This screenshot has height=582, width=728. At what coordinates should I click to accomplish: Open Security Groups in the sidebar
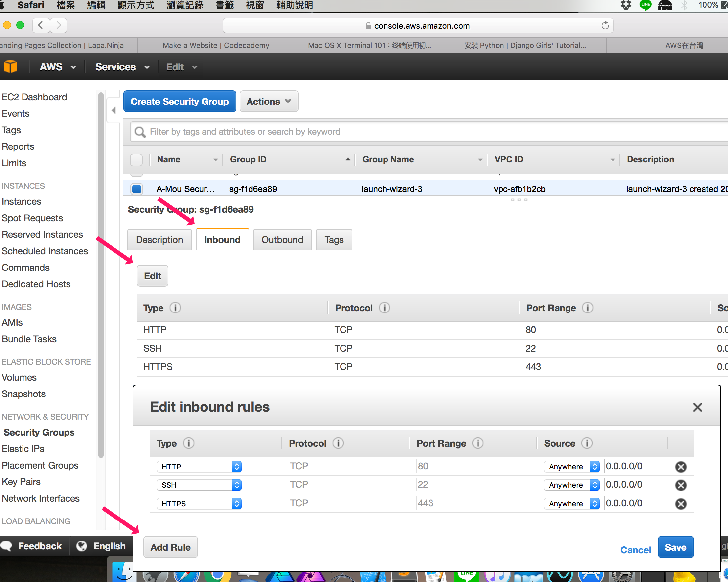click(39, 432)
